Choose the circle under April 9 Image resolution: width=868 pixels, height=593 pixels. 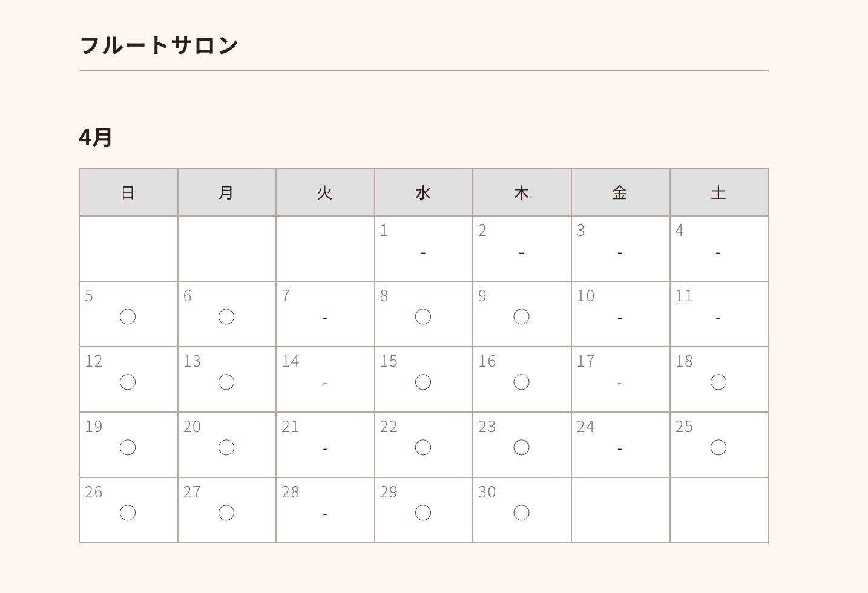[521, 316]
